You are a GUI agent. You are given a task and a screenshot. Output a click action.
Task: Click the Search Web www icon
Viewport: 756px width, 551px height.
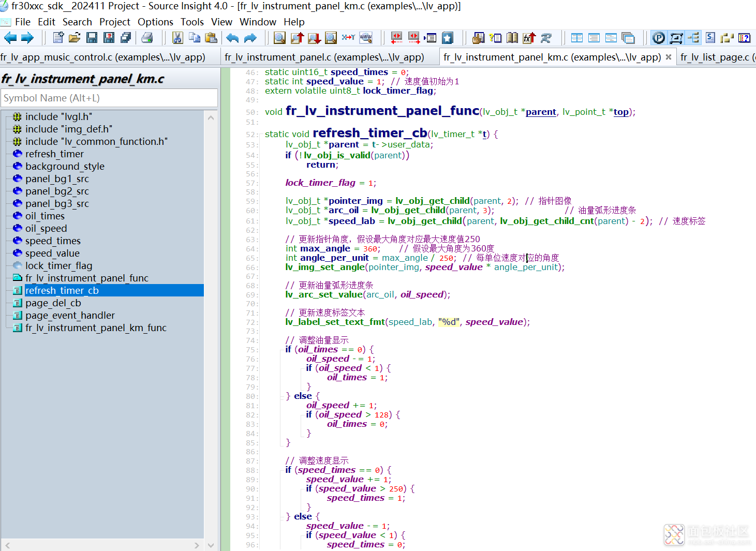366,38
